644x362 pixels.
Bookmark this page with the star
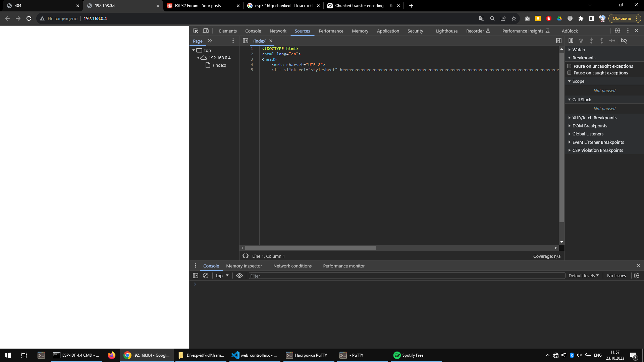pos(514,18)
